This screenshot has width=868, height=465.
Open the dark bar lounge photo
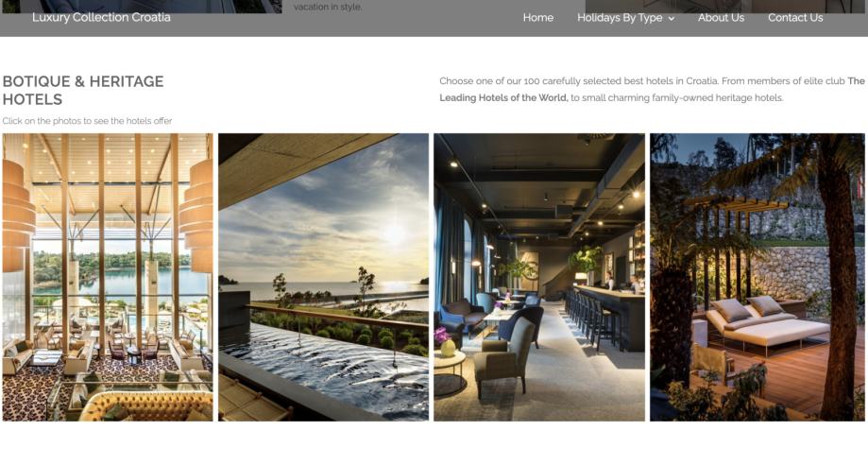pyautogui.click(x=539, y=277)
